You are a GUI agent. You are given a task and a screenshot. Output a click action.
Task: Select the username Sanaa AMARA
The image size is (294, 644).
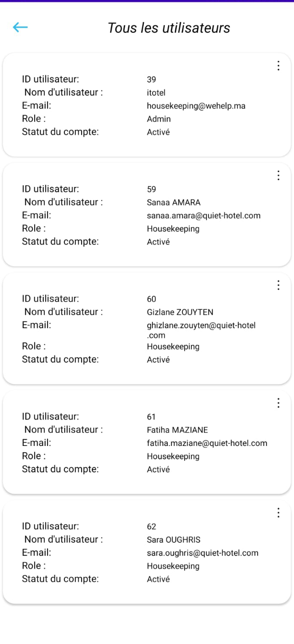(173, 202)
